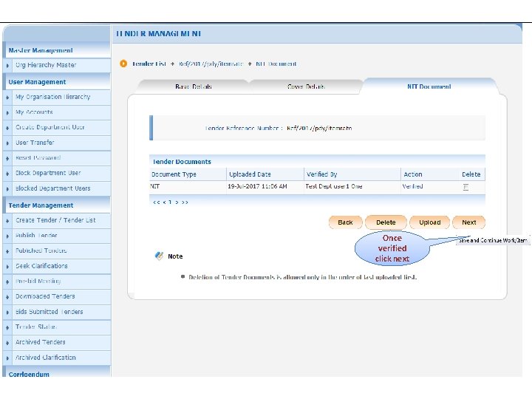
Task: Open Org Hierarchy Master menu item
Action: 46,65
